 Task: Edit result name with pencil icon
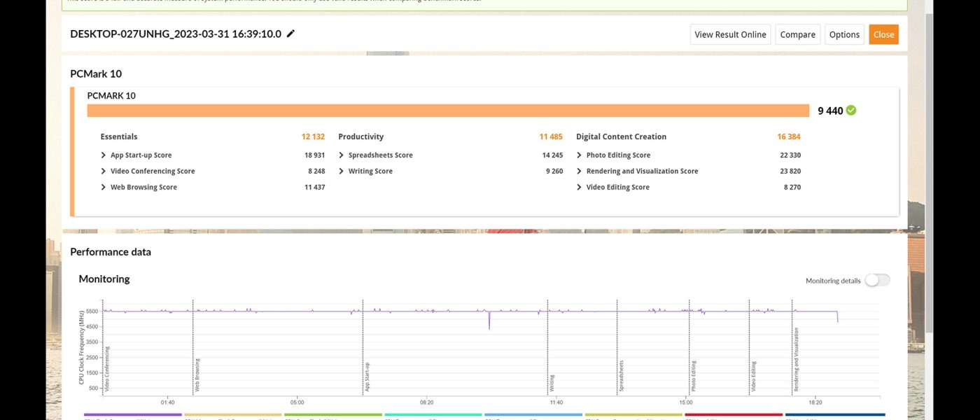[291, 34]
